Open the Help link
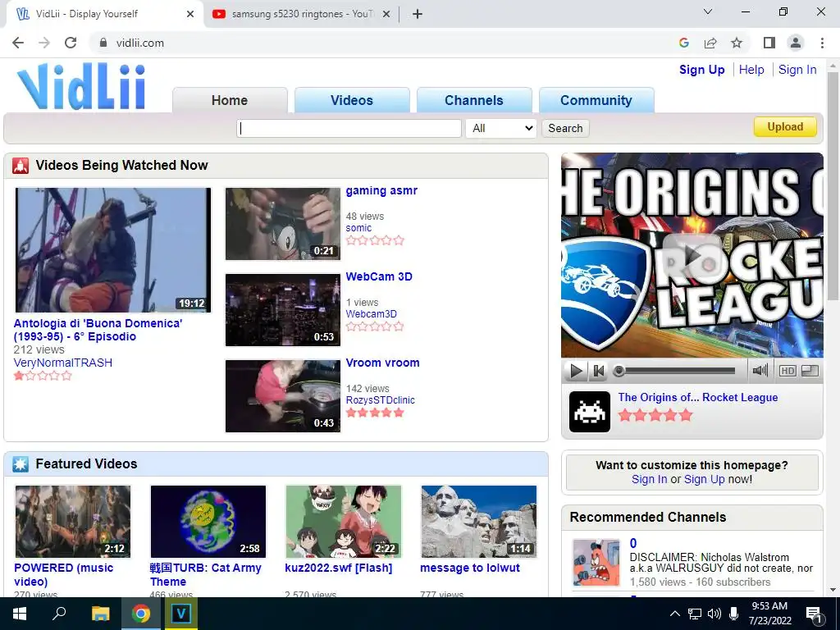Viewport: 840px width, 630px height. pyautogui.click(x=751, y=70)
